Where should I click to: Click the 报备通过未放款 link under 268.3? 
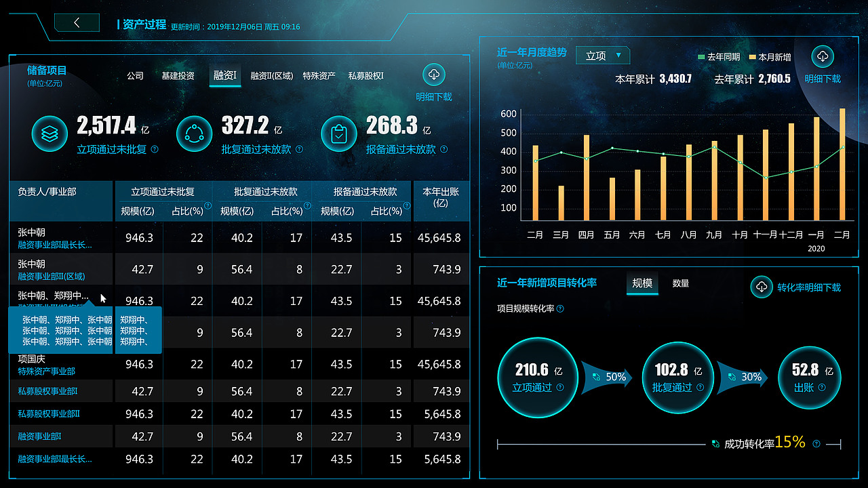point(401,149)
